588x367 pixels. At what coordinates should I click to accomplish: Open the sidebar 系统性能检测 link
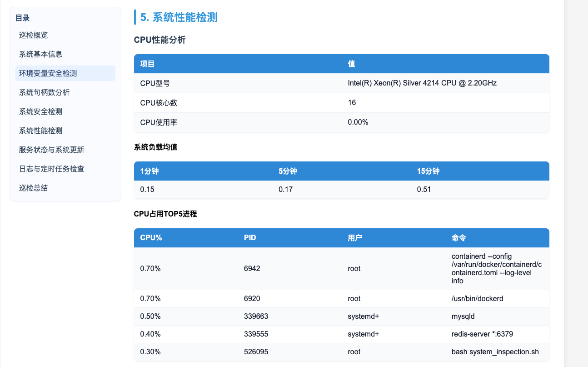41,131
